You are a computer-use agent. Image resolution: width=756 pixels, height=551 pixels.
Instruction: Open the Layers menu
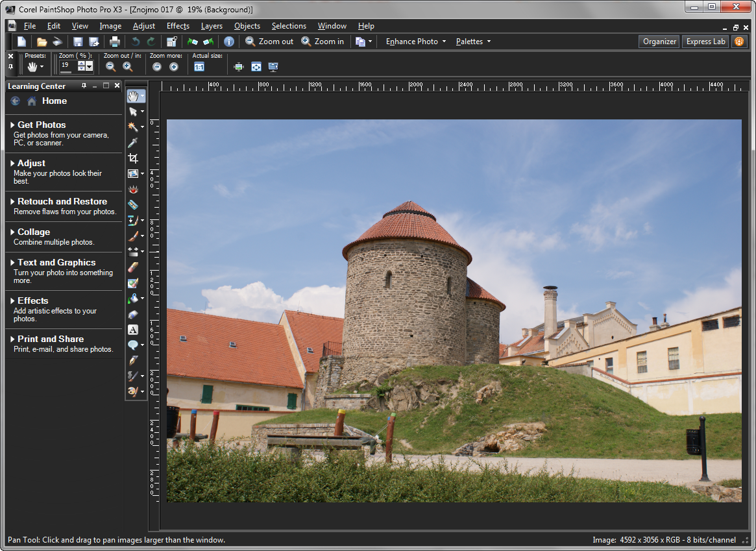(212, 26)
